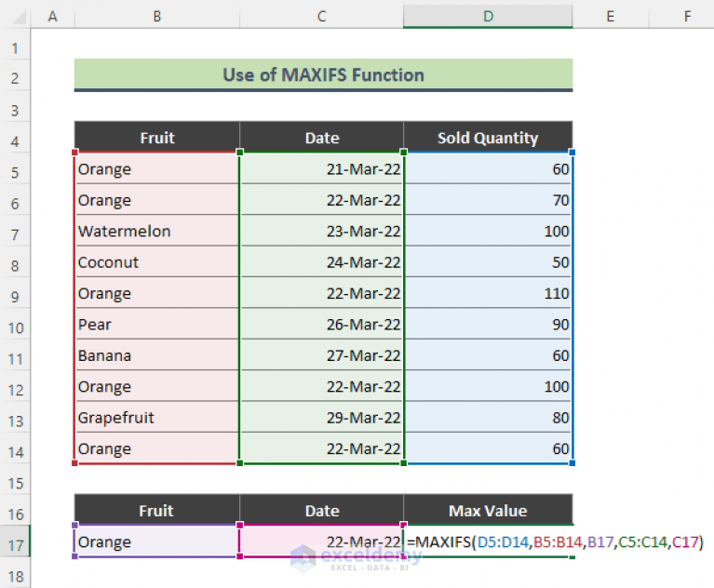This screenshot has height=588, width=714.
Task: Select the 22-Mar-22 criteria cell in row 17
Action: [x=321, y=541]
